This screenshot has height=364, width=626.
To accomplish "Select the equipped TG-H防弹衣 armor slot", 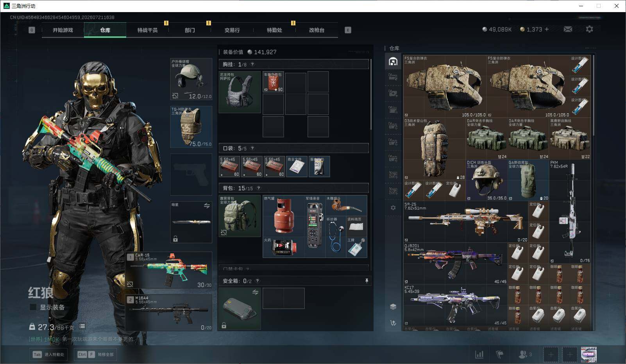I will pos(191,127).
